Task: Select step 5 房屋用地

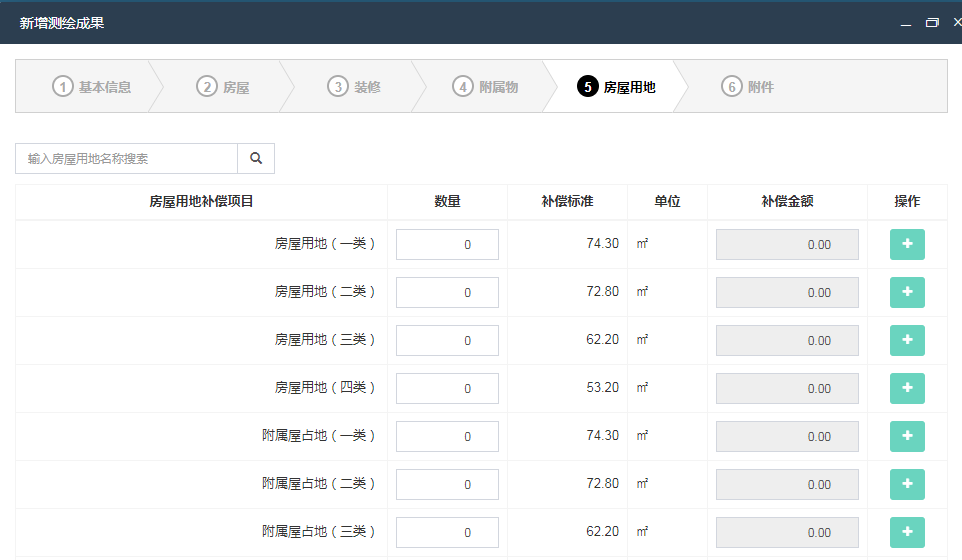Action: pyautogui.click(x=617, y=86)
